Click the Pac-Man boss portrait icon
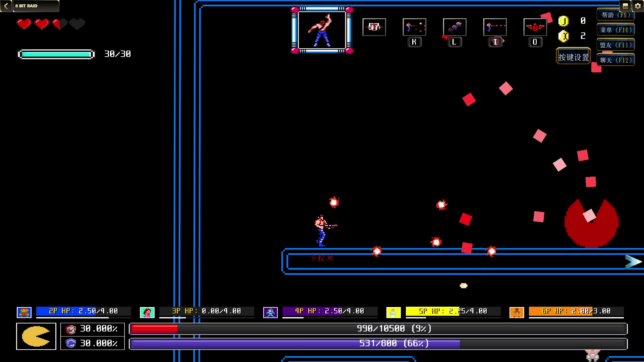 (x=36, y=336)
